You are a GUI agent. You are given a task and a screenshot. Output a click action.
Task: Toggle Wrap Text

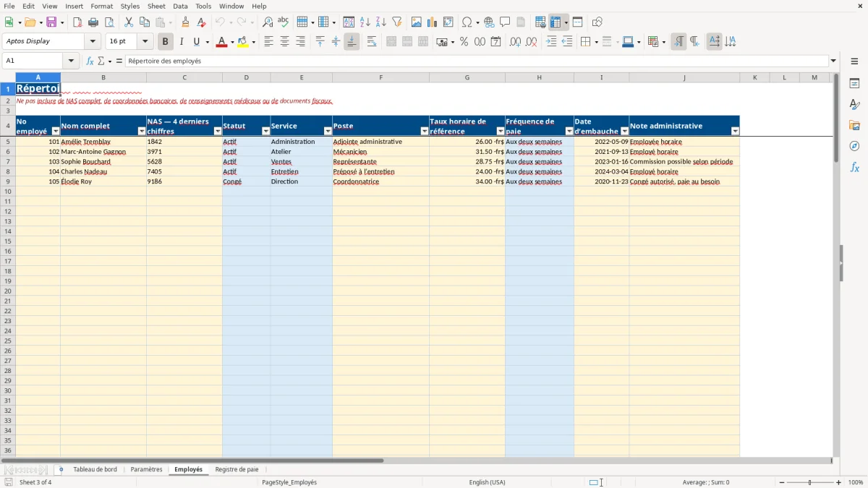(x=372, y=42)
